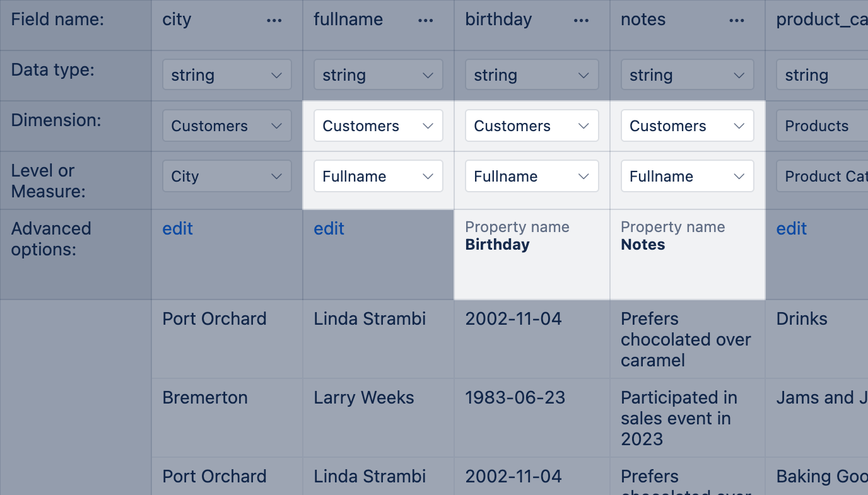The image size is (868, 495).
Task: Select the birthday Dimension dropdown
Action: 532,125
